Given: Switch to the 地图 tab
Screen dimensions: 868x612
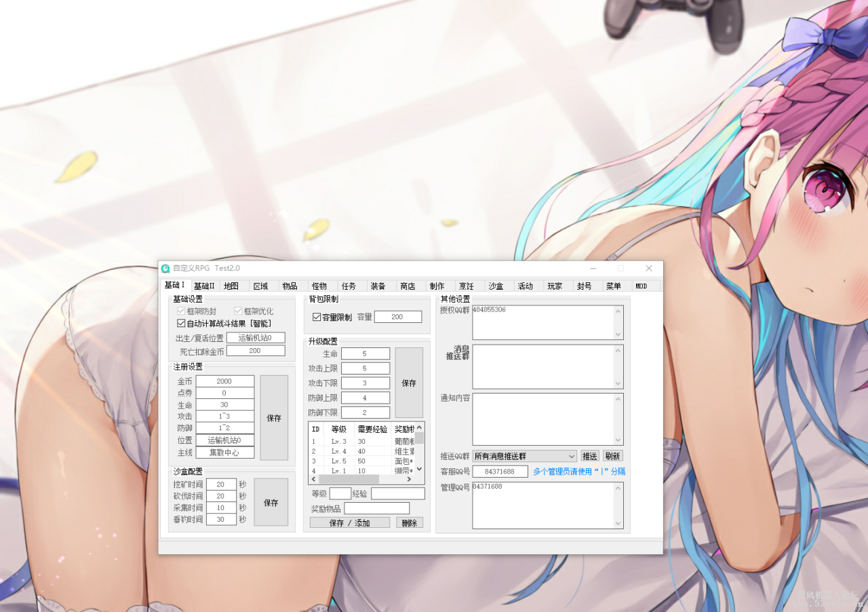Looking at the screenshot, I should coord(231,286).
